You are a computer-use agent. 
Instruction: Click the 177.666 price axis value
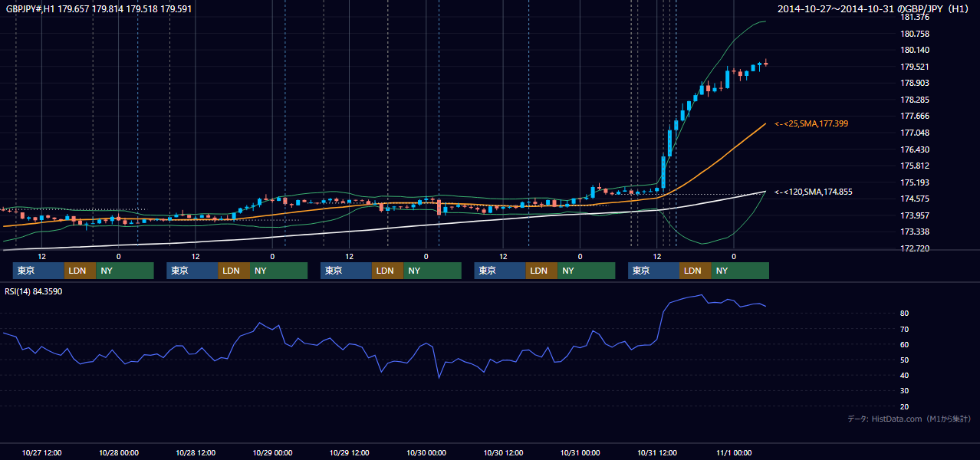coord(914,116)
